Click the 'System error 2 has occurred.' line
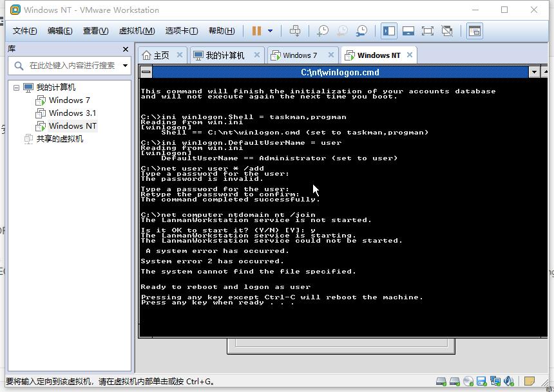The image size is (554, 392). (212, 261)
